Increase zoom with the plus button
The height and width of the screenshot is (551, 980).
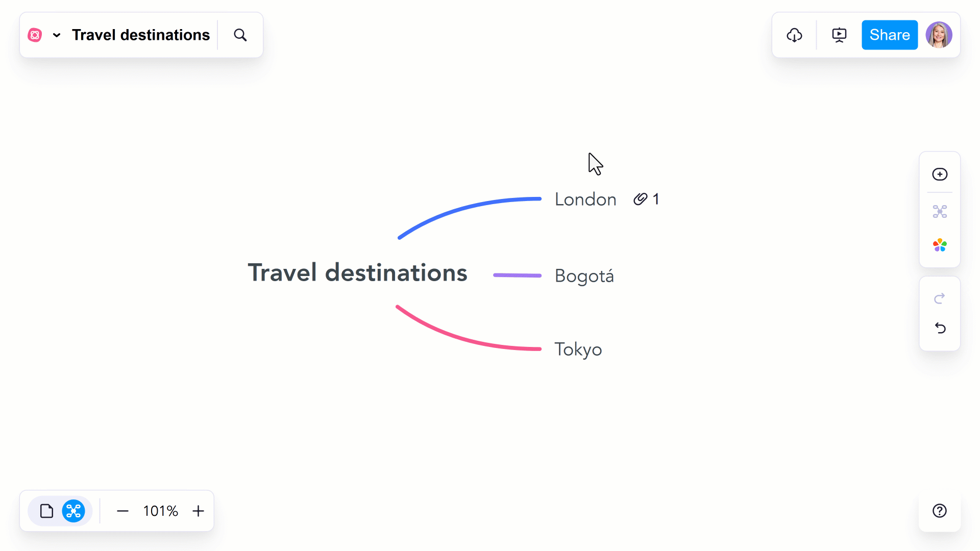198,511
